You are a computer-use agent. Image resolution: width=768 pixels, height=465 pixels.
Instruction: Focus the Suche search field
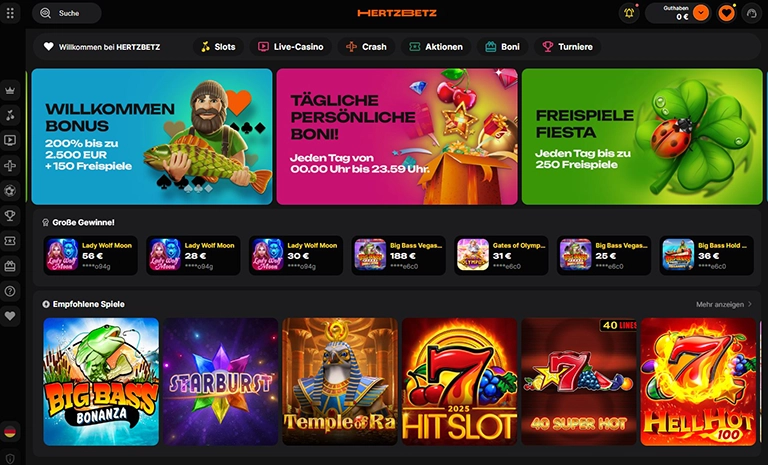(x=67, y=13)
